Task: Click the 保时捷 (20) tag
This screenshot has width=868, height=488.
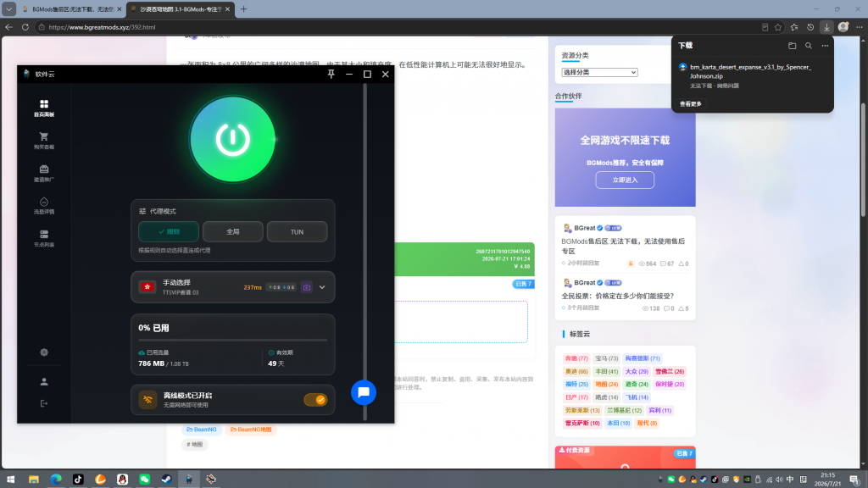Action: (670, 384)
